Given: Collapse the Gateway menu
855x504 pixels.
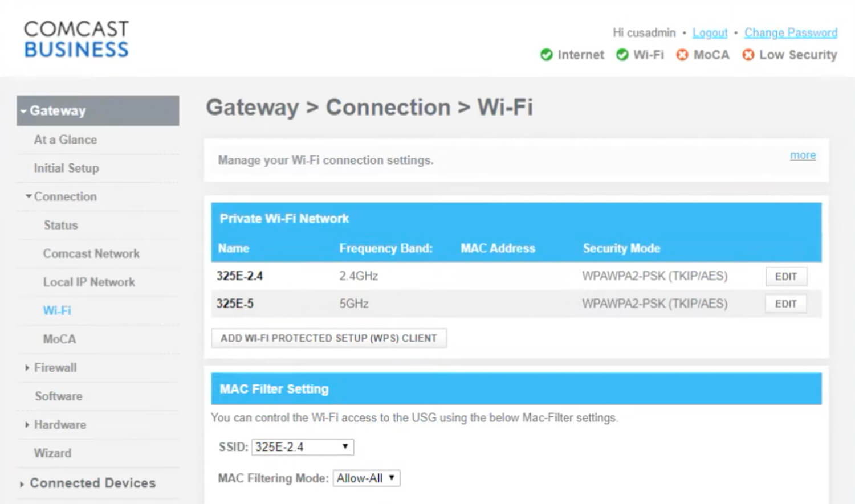Looking at the screenshot, I should [58, 110].
